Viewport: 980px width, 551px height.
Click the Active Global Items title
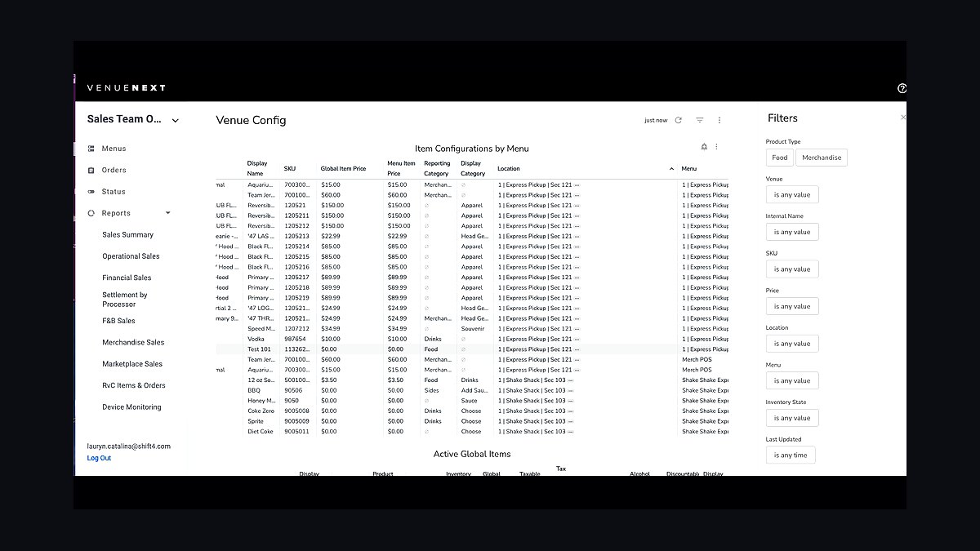pos(472,454)
